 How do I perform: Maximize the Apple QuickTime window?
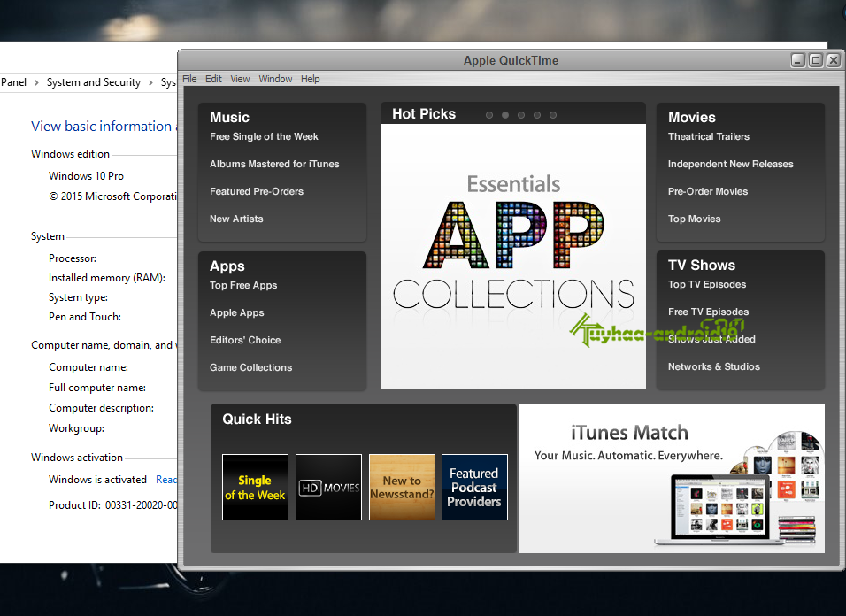(x=816, y=60)
